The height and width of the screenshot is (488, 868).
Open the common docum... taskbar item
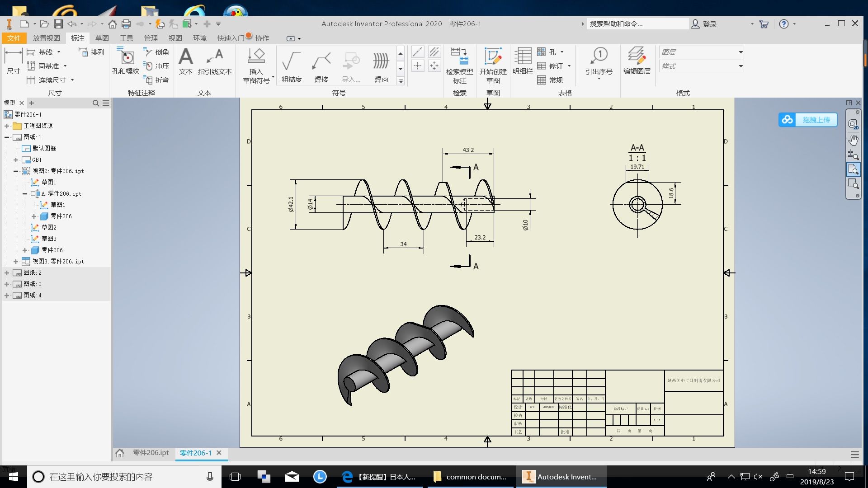(x=471, y=477)
